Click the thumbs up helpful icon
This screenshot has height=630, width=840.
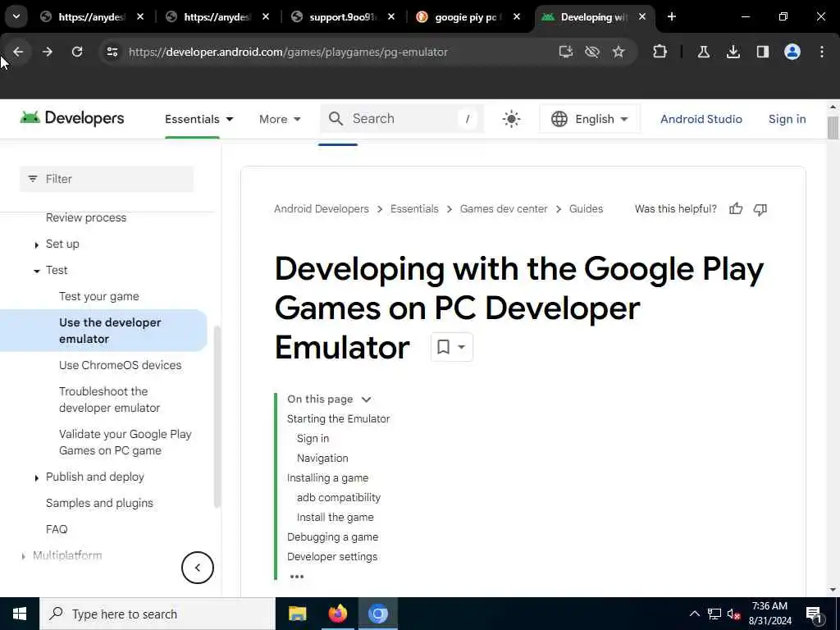pos(736,209)
